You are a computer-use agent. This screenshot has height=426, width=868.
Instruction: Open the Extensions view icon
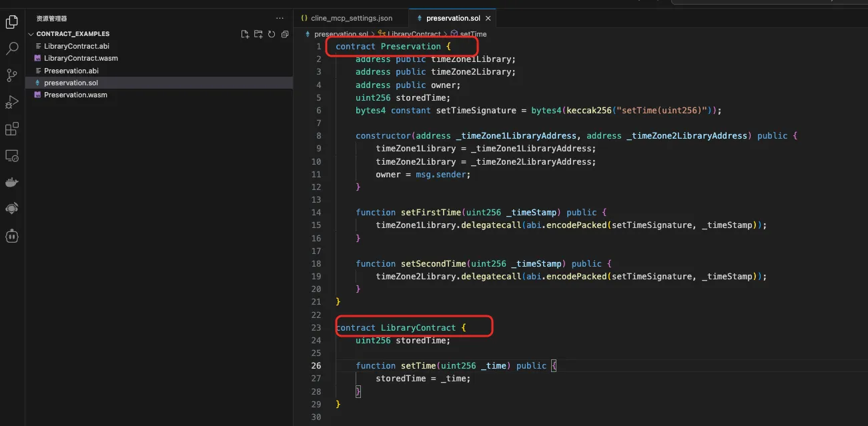(11, 129)
